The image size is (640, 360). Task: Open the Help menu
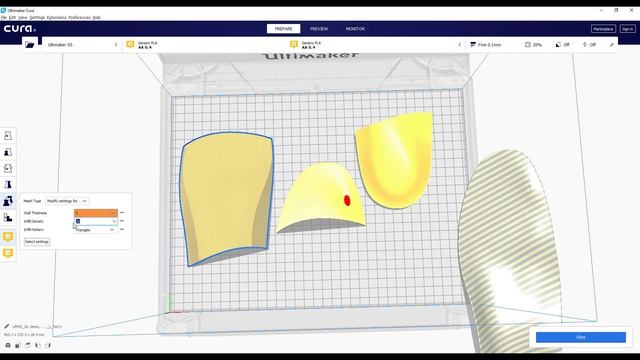click(x=96, y=18)
